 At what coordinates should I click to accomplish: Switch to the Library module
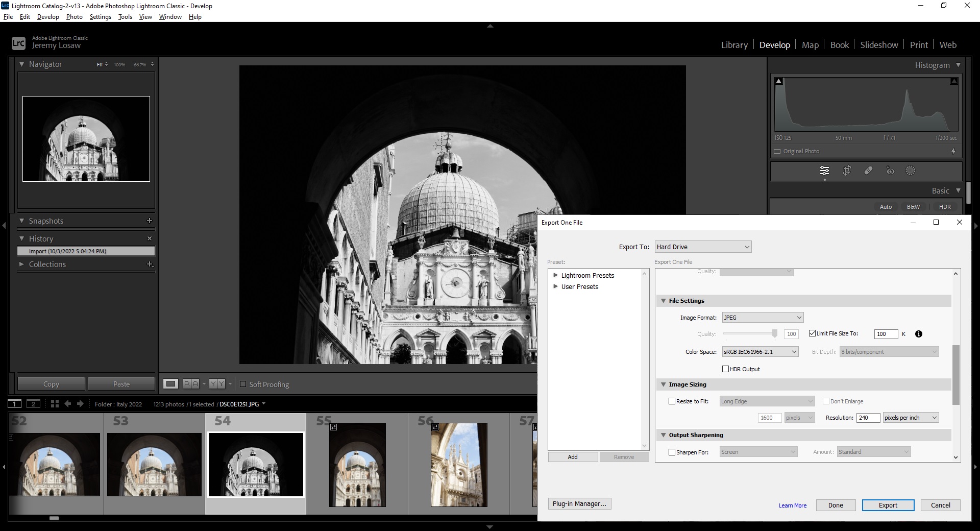[x=734, y=45]
